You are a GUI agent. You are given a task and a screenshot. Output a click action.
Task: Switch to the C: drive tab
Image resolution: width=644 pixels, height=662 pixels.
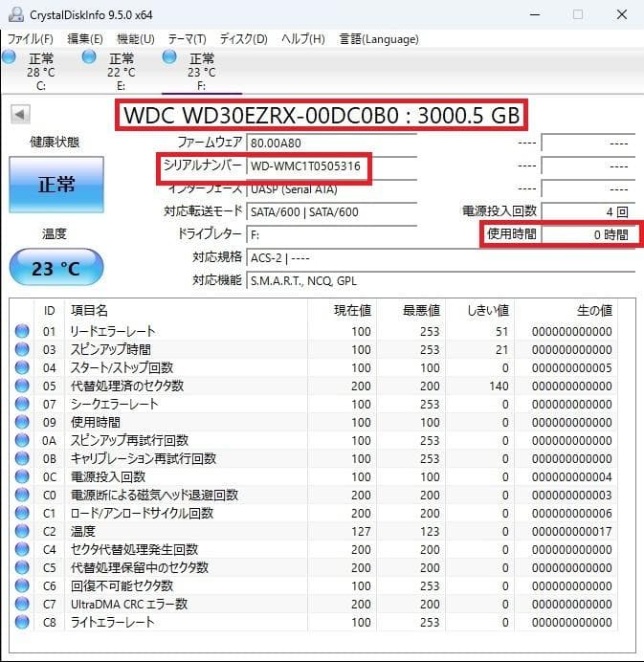[x=40, y=72]
